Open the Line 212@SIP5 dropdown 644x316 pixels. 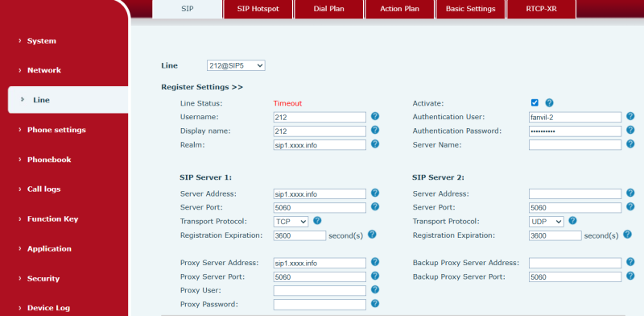click(x=236, y=65)
